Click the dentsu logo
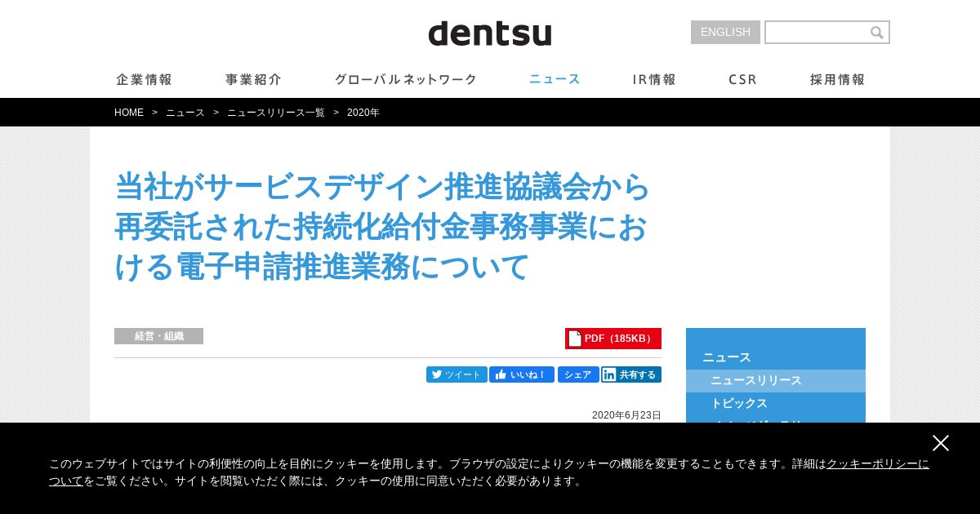 click(x=490, y=33)
